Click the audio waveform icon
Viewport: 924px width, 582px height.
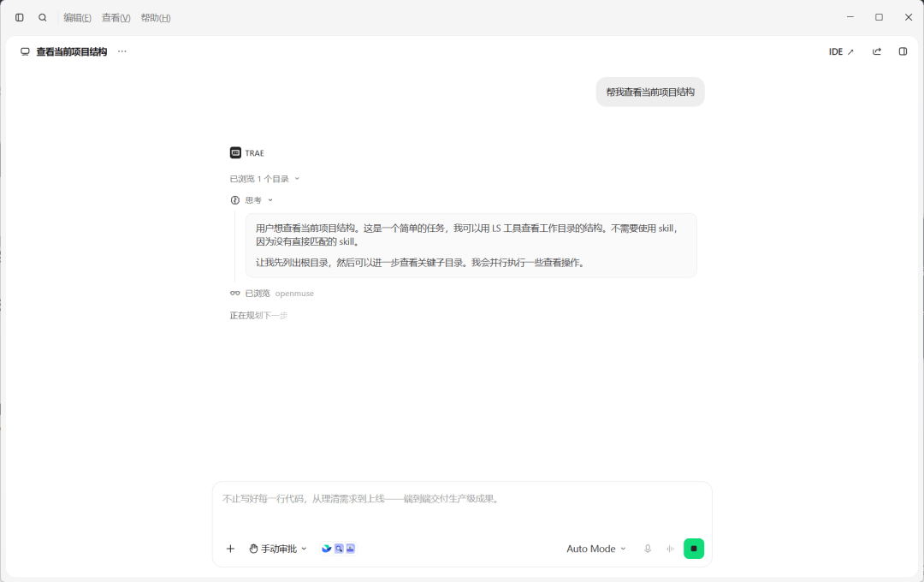click(670, 549)
